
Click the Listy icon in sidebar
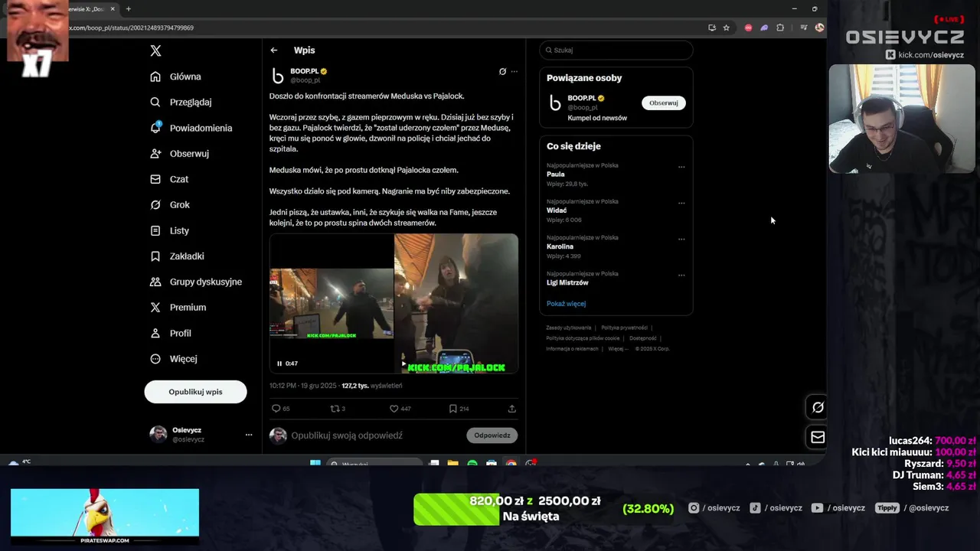point(155,230)
